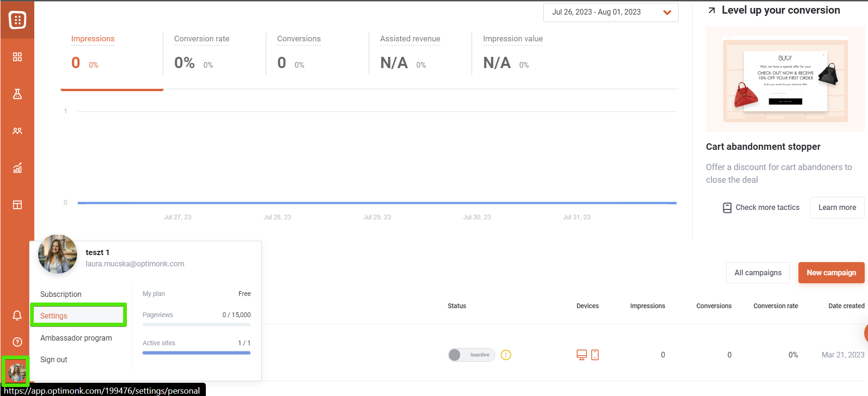Click the Active sites usage progress bar
Image resolution: width=868 pixels, height=396 pixels.
[x=196, y=353]
